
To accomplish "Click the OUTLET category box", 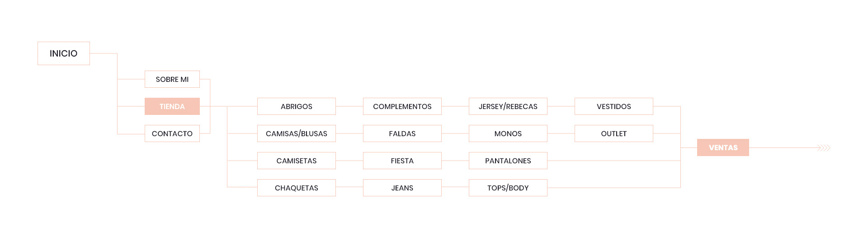I will pyautogui.click(x=614, y=133).
